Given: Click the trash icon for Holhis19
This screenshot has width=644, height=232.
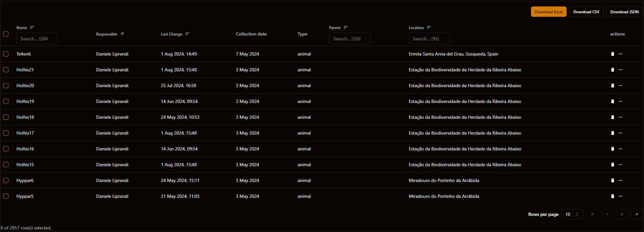Looking at the screenshot, I should (612, 101).
